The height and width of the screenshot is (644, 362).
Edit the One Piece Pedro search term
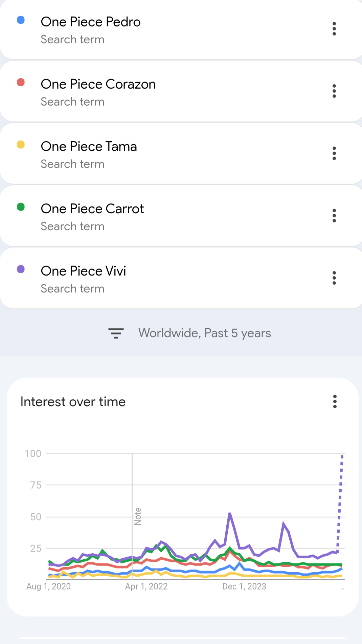tap(91, 22)
